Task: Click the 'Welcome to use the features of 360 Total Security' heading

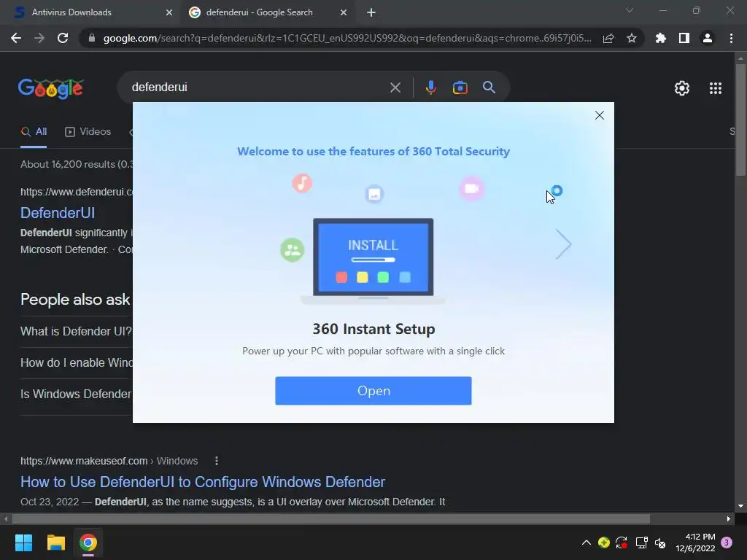Action: (373, 152)
